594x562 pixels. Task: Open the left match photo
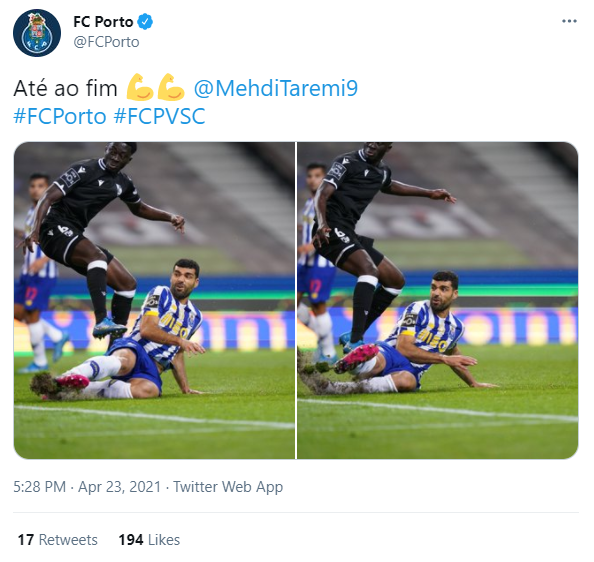(154, 300)
